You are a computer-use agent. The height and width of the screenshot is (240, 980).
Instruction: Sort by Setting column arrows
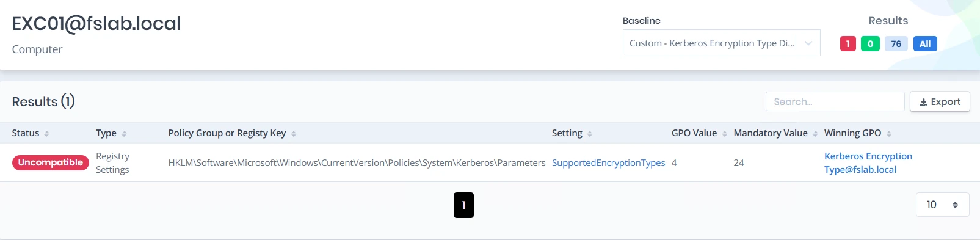pyautogui.click(x=590, y=134)
